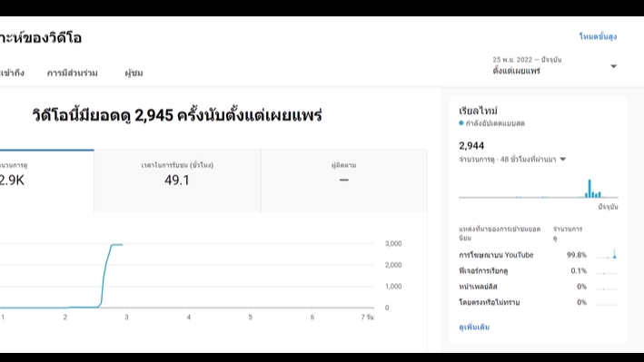This screenshot has width=644, height=362.
Task: Click the 99.8% value for YouTube advertising
Action: pyautogui.click(x=577, y=255)
